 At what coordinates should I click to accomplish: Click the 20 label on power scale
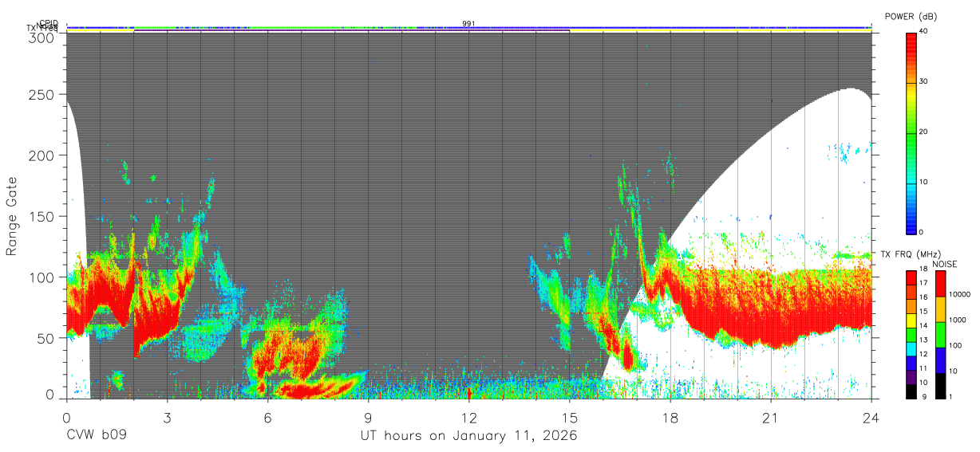pos(923,132)
